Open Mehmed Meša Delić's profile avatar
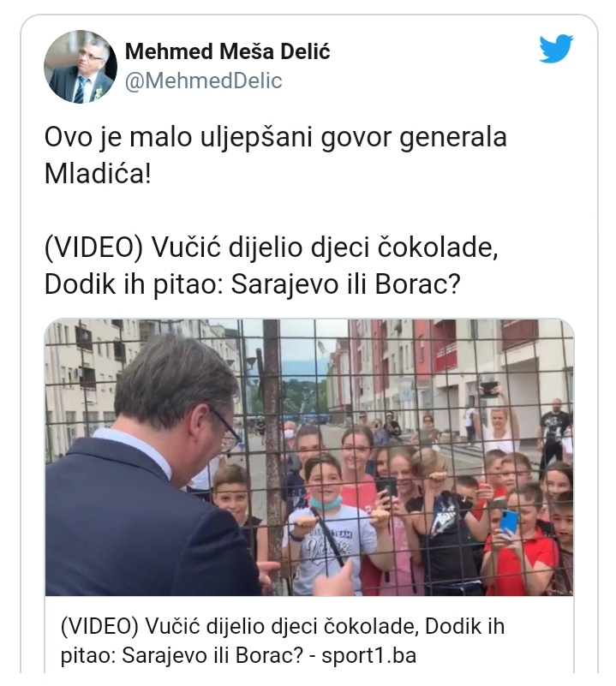This screenshot has width=616, height=686. 81,67
